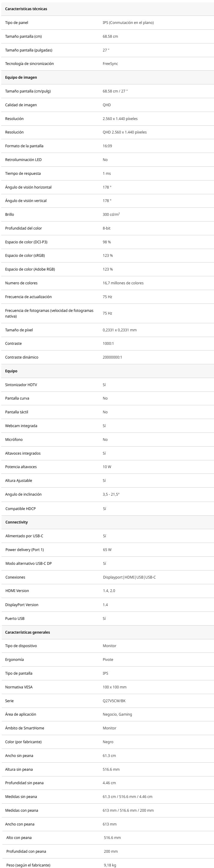Select the 'Potencia altavoces' label

click(21, 467)
